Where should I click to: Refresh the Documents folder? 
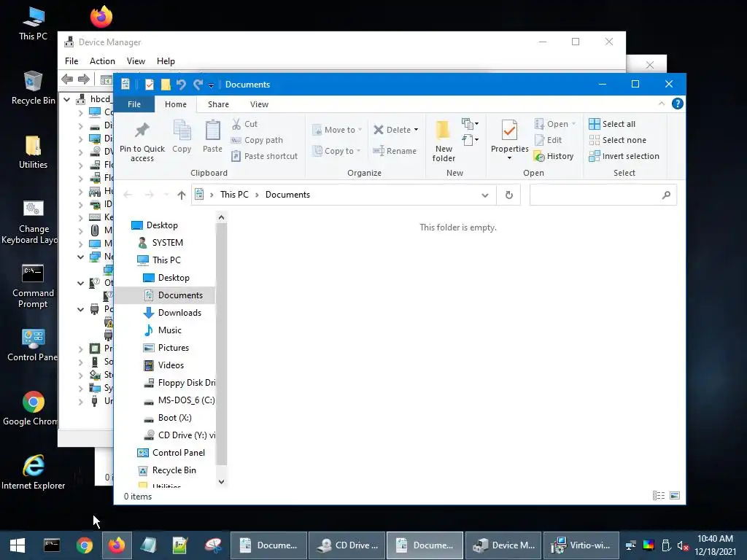click(x=508, y=195)
